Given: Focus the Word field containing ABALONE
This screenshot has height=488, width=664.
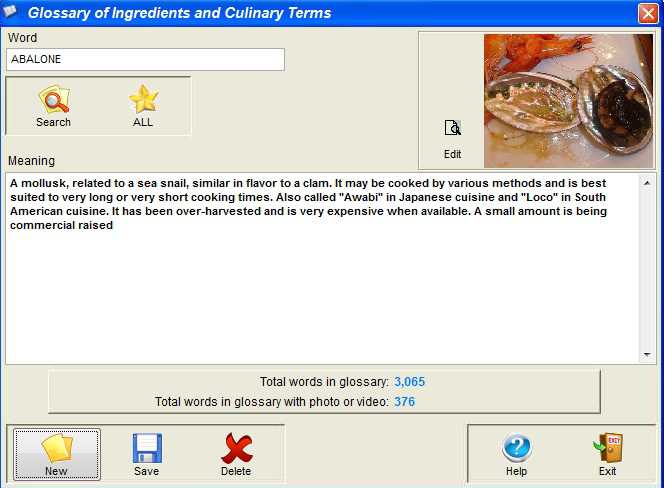Looking at the screenshot, I should pyautogui.click(x=145, y=59).
